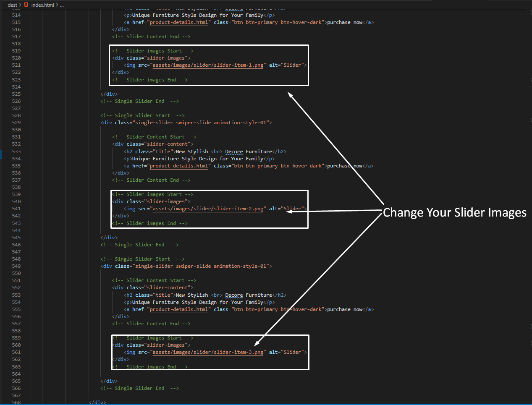Follow the slider-item-3.png image path link
532x405 pixels.
pos(208,352)
